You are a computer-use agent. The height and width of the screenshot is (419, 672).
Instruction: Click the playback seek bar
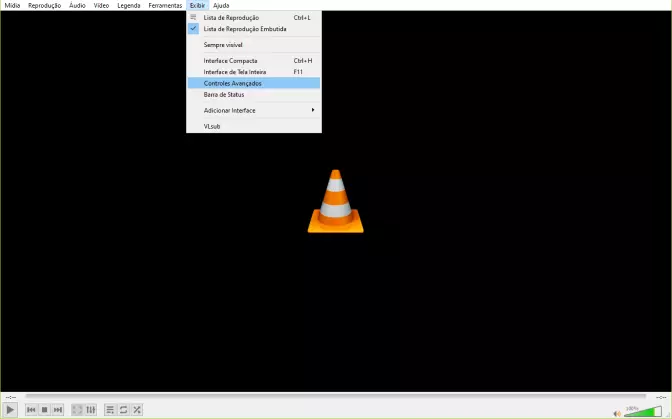336,396
